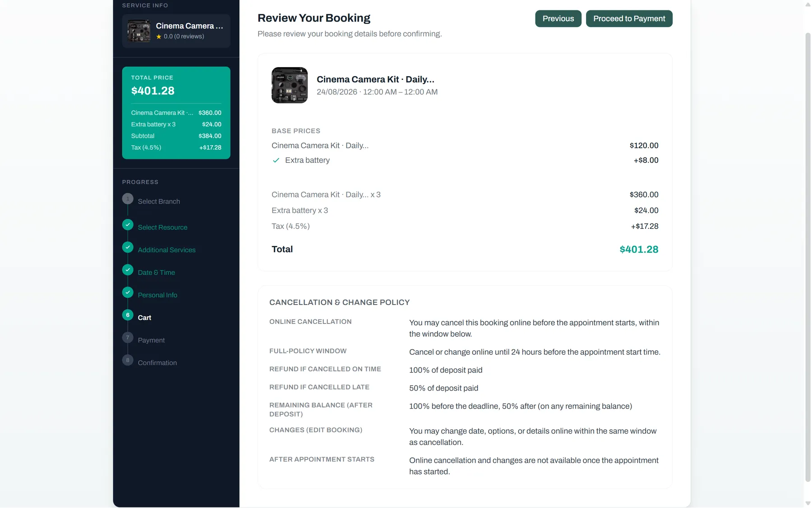Viewport: 812px width, 508px height.
Task: Open the Select Branch step
Action: 159,201
